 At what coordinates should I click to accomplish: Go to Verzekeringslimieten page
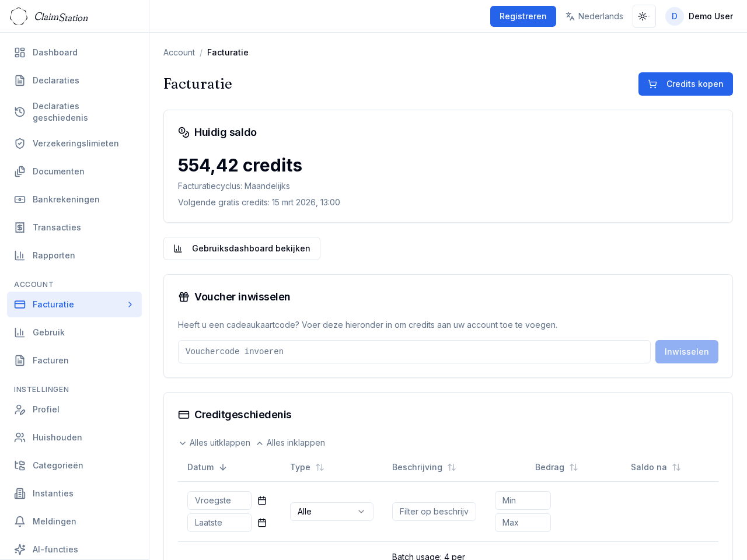click(x=75, y=143)
